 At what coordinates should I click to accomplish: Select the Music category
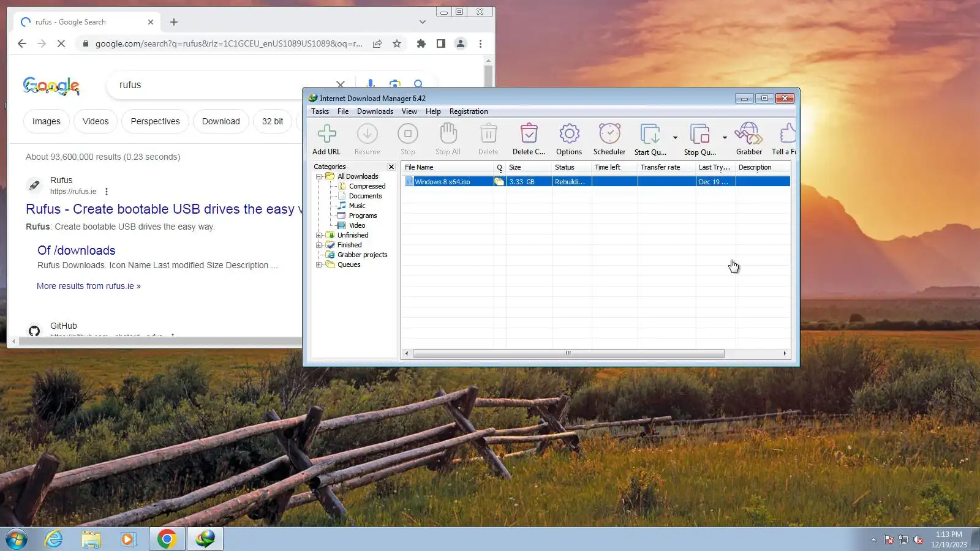pyautogui.click(x=357, y=206)
